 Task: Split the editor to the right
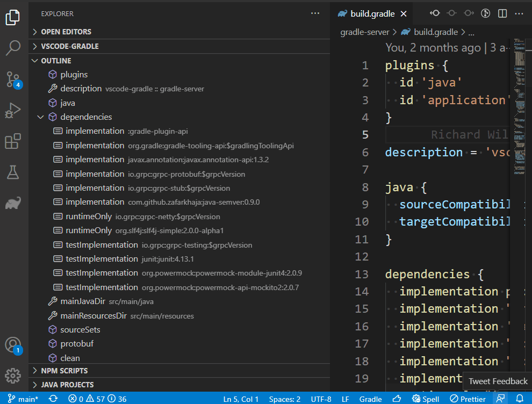point(502,13)
